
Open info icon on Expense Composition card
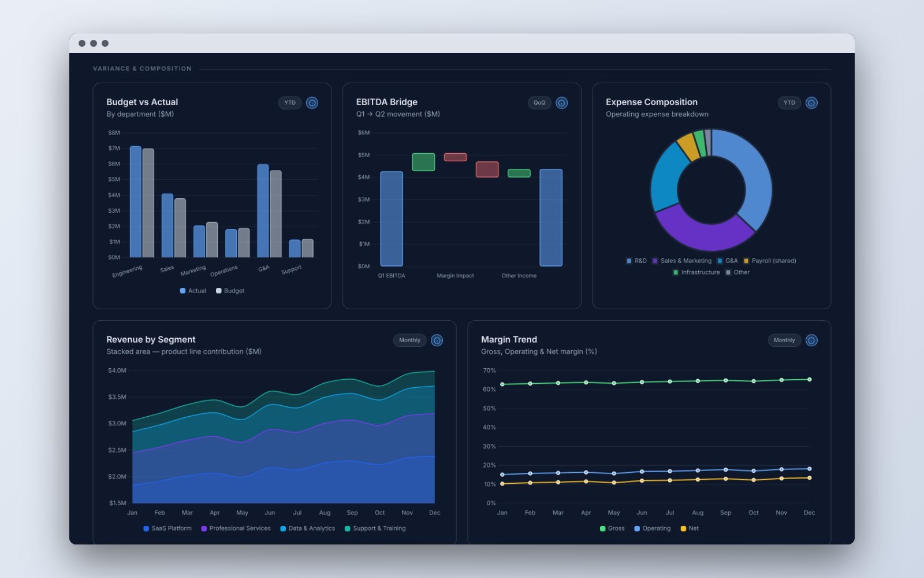pyautogui.click(x=811, y=103)
